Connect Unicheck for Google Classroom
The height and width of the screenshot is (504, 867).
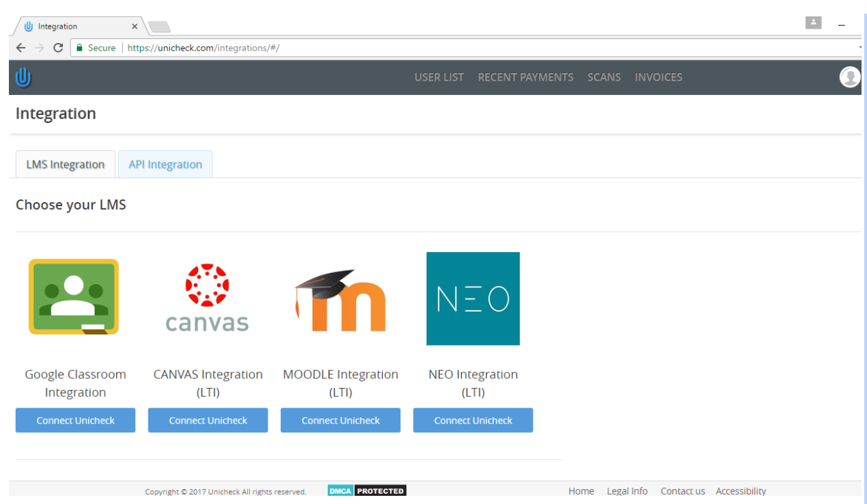[75, 421]
